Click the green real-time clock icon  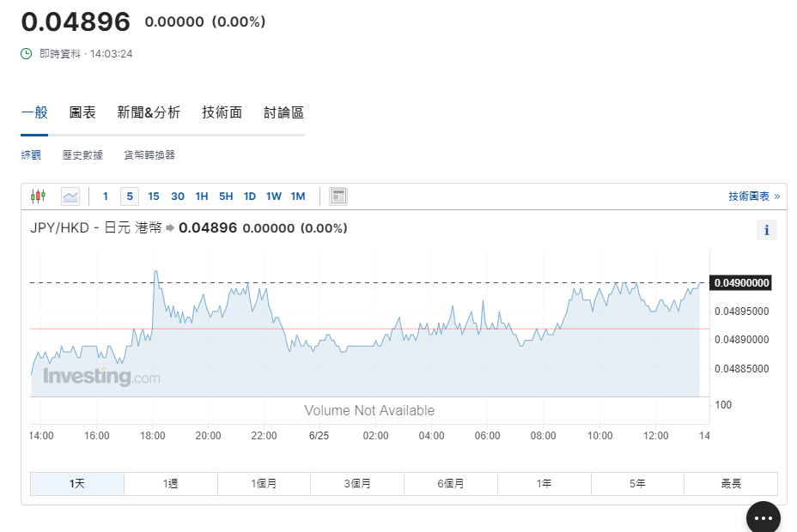tap(27, 54)
